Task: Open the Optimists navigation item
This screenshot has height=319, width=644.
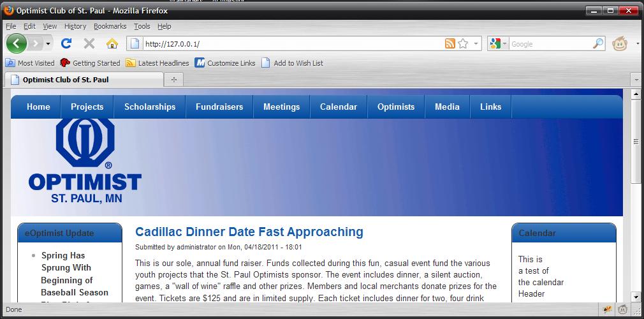Action: pyautogui.click(x=396, y=107)
